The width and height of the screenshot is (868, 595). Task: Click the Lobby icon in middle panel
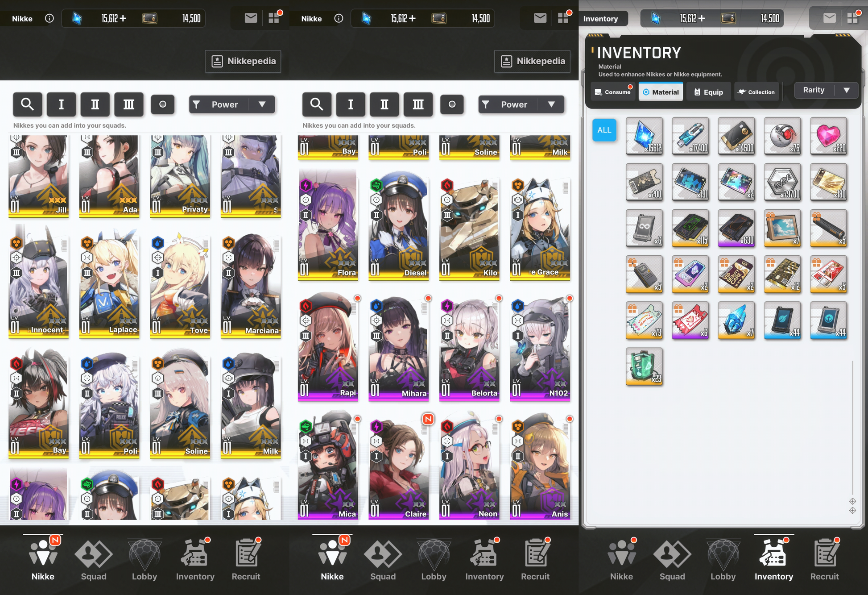click(x=434, y=560)
